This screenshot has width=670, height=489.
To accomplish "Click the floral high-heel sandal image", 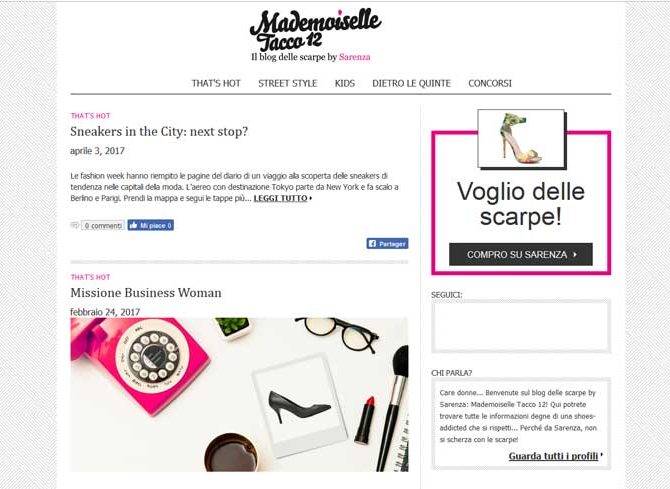I will (521, 138).
